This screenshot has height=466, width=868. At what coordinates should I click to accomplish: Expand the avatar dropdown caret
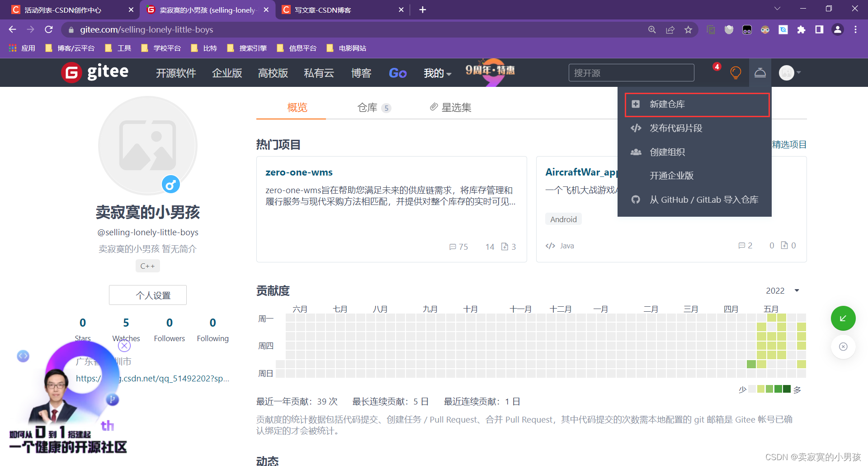tap(799, 72)
